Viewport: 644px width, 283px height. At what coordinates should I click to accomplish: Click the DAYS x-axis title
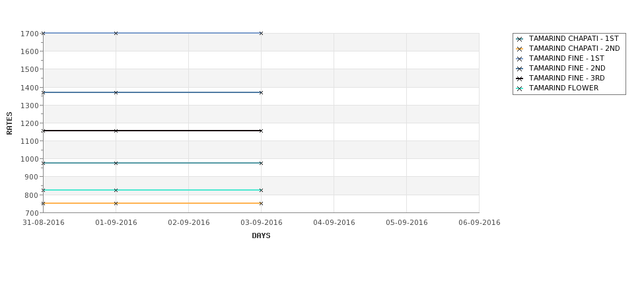261,236
